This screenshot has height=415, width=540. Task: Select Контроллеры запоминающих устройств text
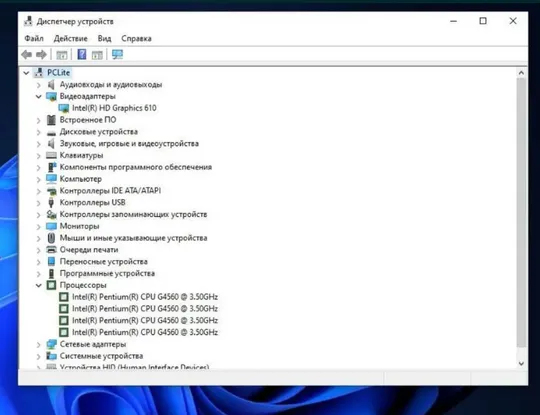(x=133, y=215)
